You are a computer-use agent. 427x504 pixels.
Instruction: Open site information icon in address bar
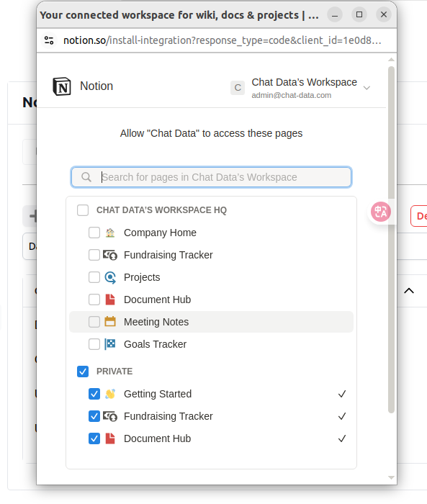[49, 40]
